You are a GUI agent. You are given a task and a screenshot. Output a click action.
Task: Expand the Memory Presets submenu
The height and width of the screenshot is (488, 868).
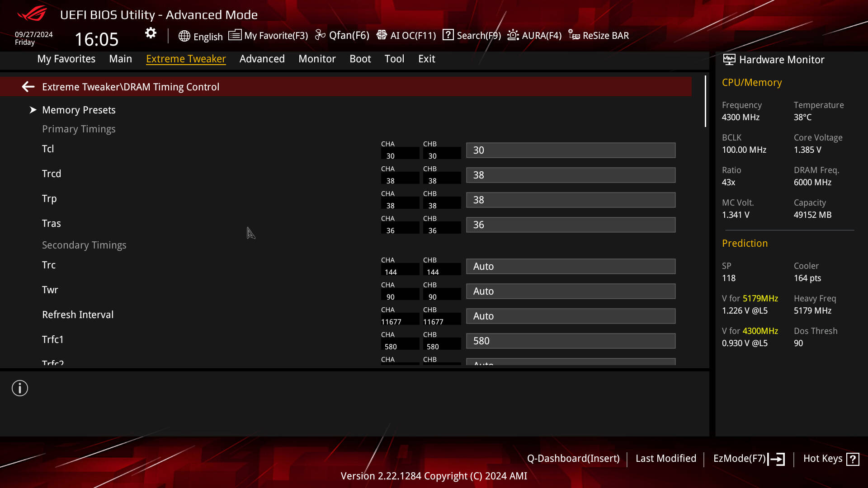[79, 110]
